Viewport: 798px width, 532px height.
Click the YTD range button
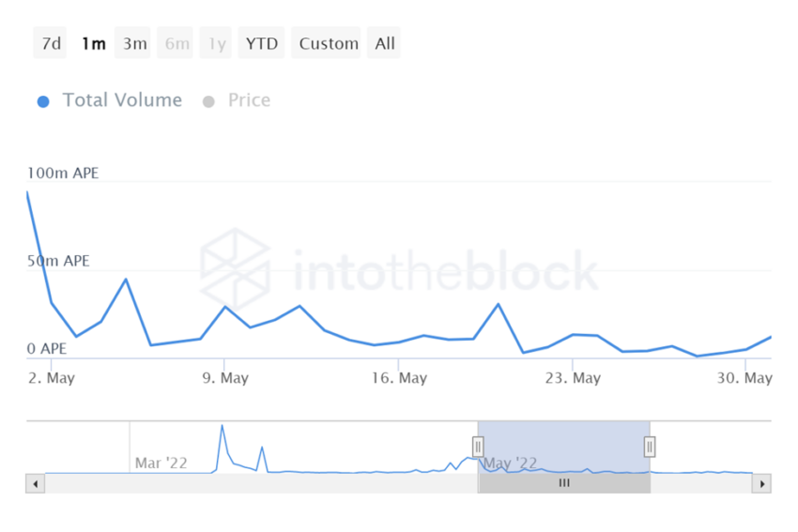point(261,43)
